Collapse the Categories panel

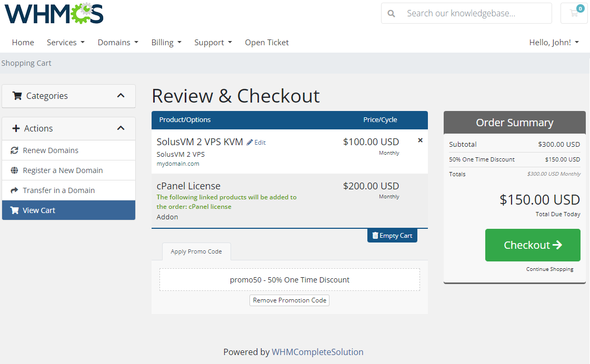click(121, 96)
